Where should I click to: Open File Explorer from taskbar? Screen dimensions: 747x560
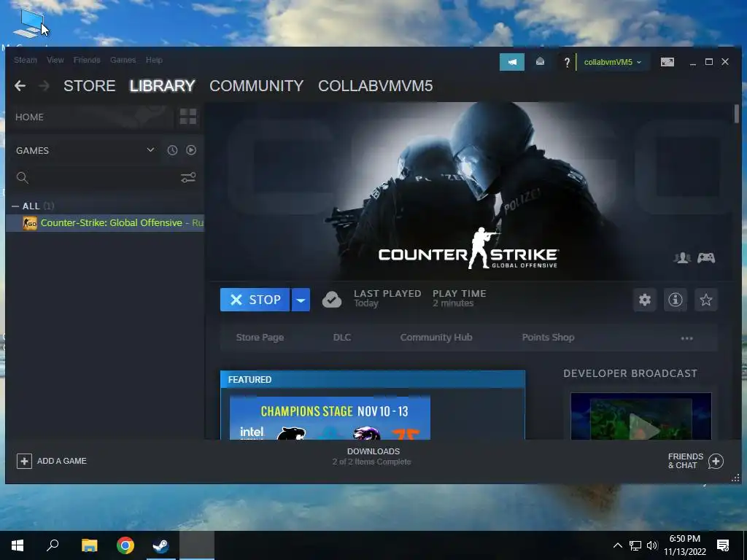pos(89,545)
